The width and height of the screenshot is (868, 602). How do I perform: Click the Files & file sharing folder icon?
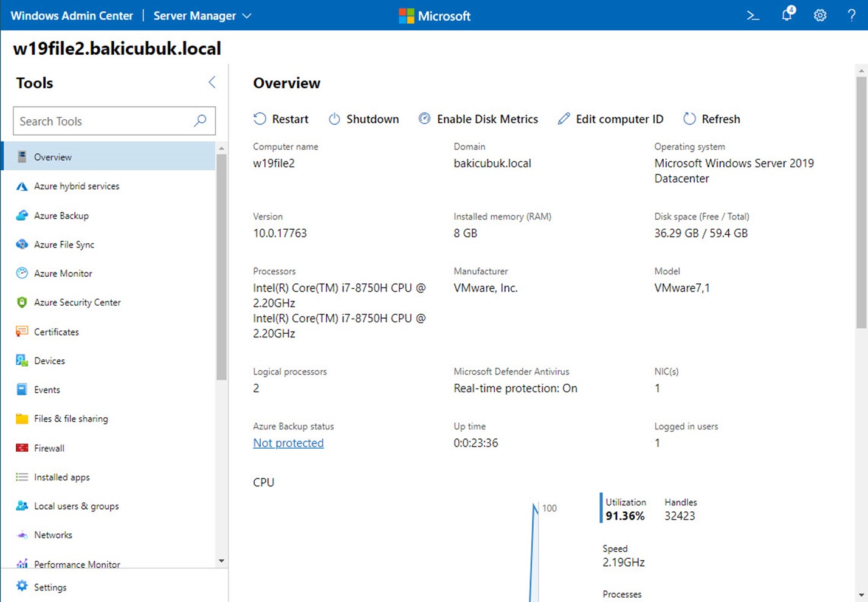(x=22, y=419)
